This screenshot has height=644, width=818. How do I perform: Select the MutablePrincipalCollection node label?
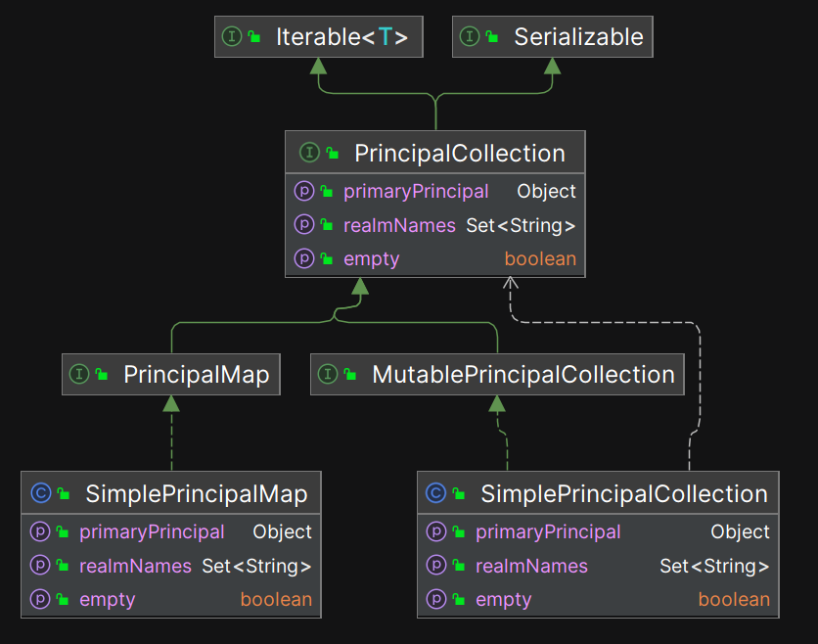[x=523, y=374]
